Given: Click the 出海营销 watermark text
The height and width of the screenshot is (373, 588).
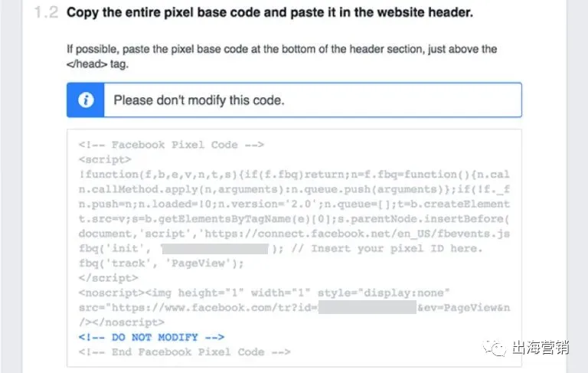Looking at the screenshot, I should tap(541, 348).
